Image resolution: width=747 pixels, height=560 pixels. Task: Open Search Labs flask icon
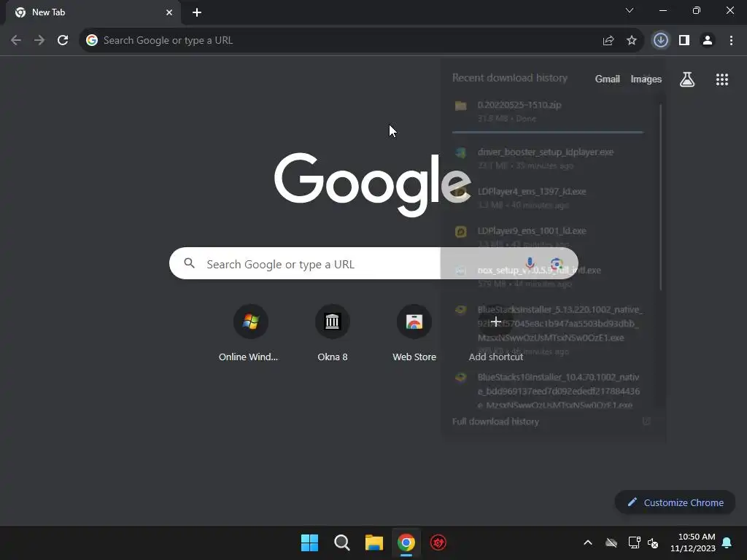(x=687, y=79)
